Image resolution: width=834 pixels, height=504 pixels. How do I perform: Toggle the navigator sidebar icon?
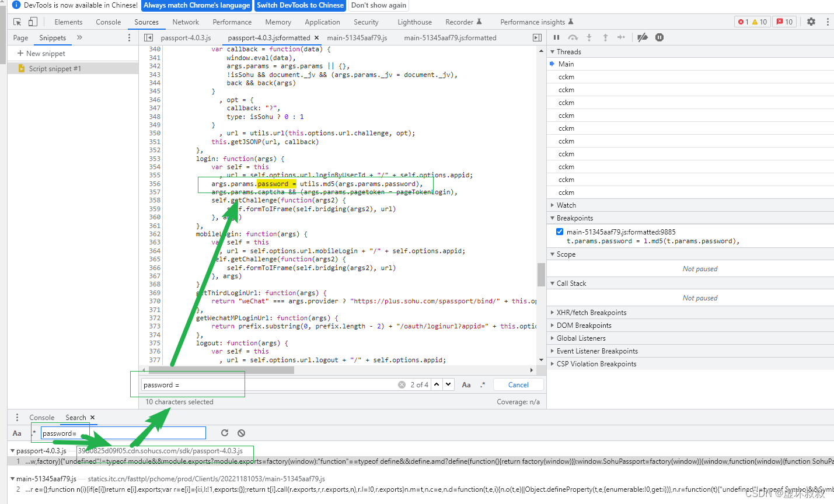tap(148, 37)
